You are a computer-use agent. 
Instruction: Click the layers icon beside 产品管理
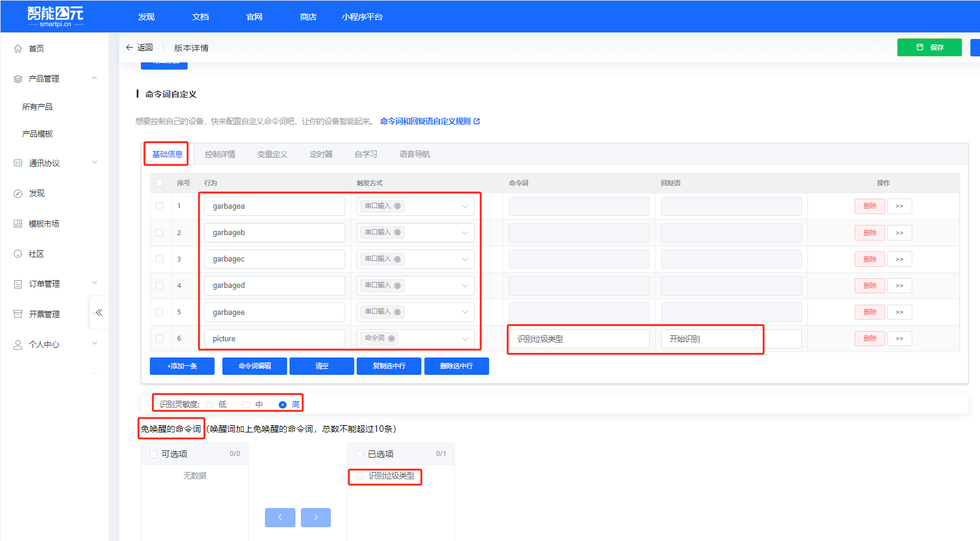coord(18,79)
